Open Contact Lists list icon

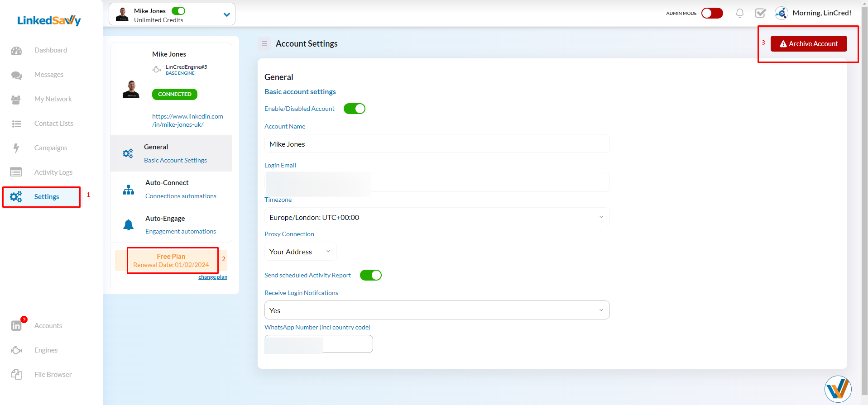tap(17, 124)
